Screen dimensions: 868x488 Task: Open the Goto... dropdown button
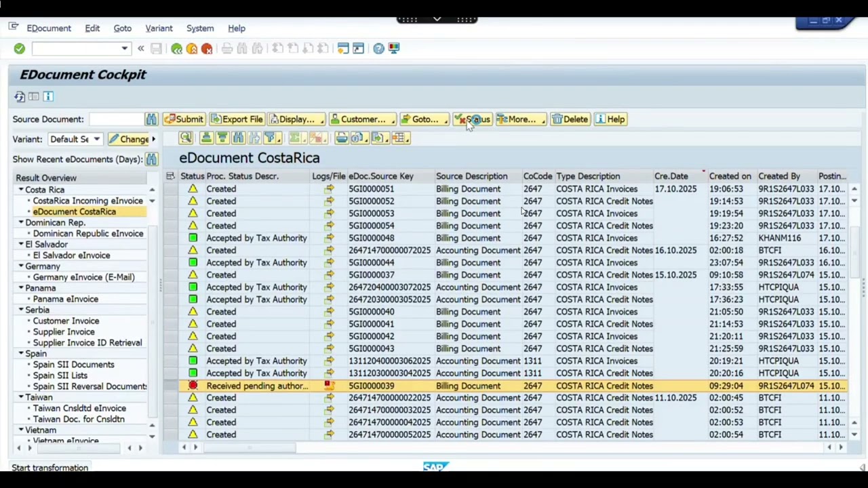click(424, 119)
